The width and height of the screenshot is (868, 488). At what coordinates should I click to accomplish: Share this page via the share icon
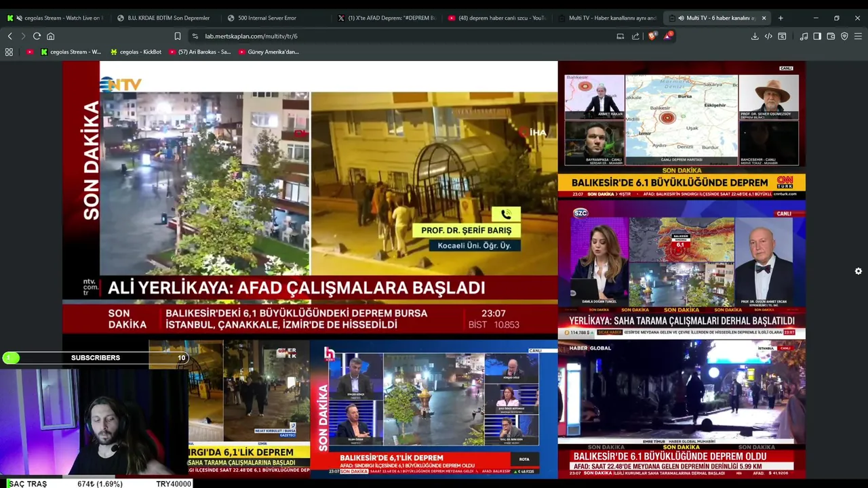click(x=635, y=36)
